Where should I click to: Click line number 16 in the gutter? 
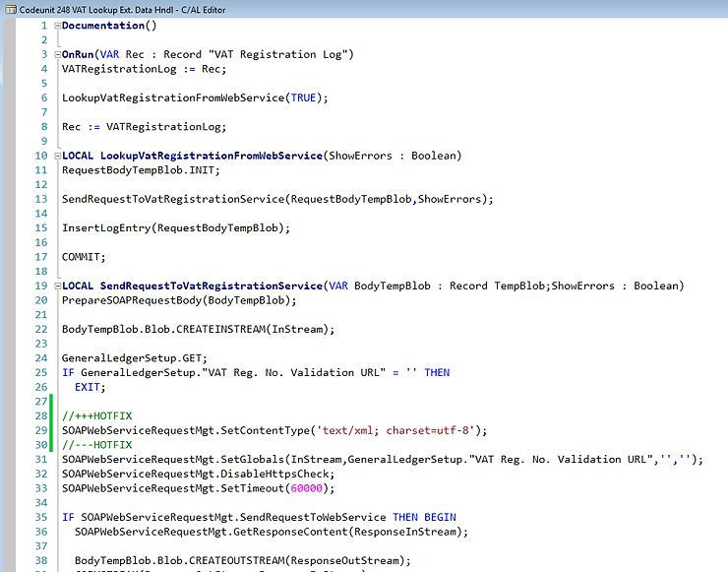click(x=40, y=242)
